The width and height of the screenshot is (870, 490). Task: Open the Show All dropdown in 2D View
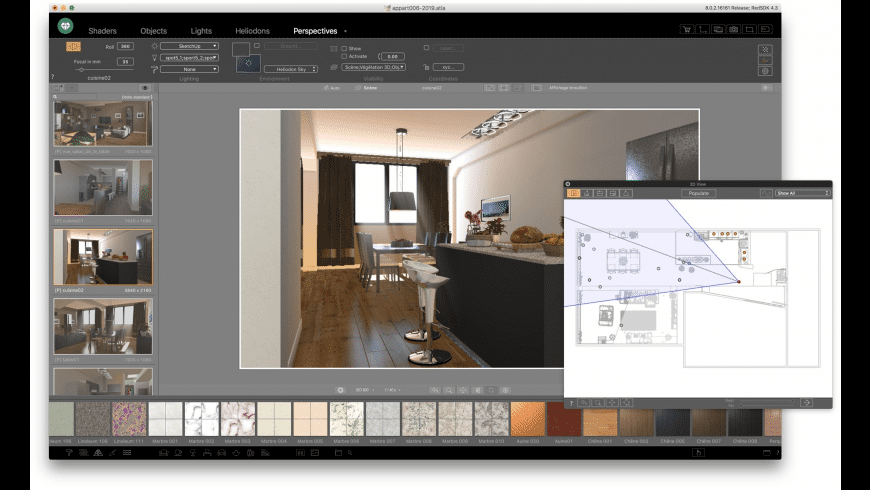802,193
